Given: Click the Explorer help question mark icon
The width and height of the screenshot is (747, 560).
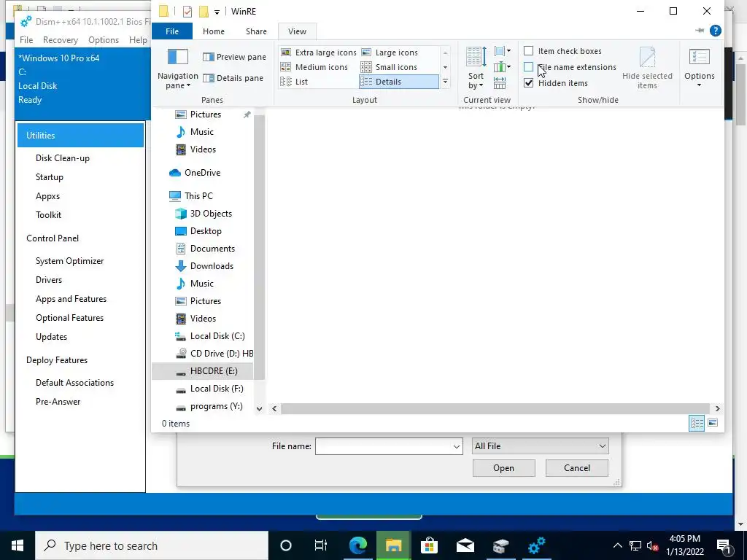Looking at the screenshot, I should point(715,31).
